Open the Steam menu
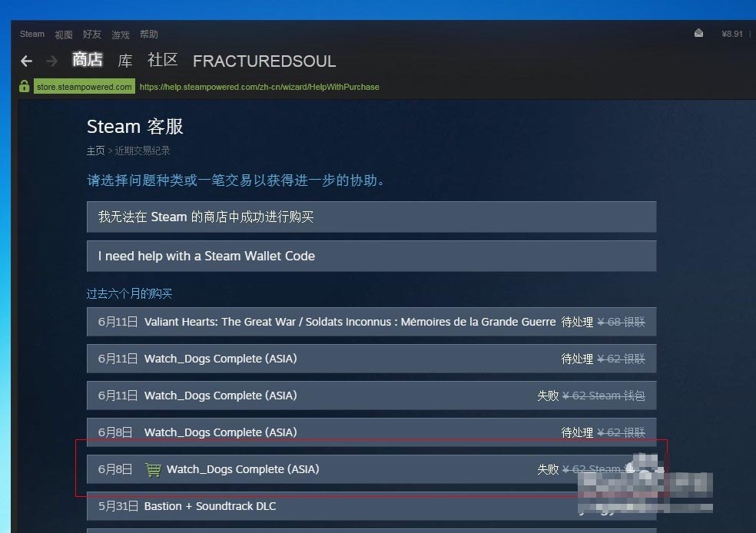The height and width of the screenshot is (533, 756). (x=31, y=35)
